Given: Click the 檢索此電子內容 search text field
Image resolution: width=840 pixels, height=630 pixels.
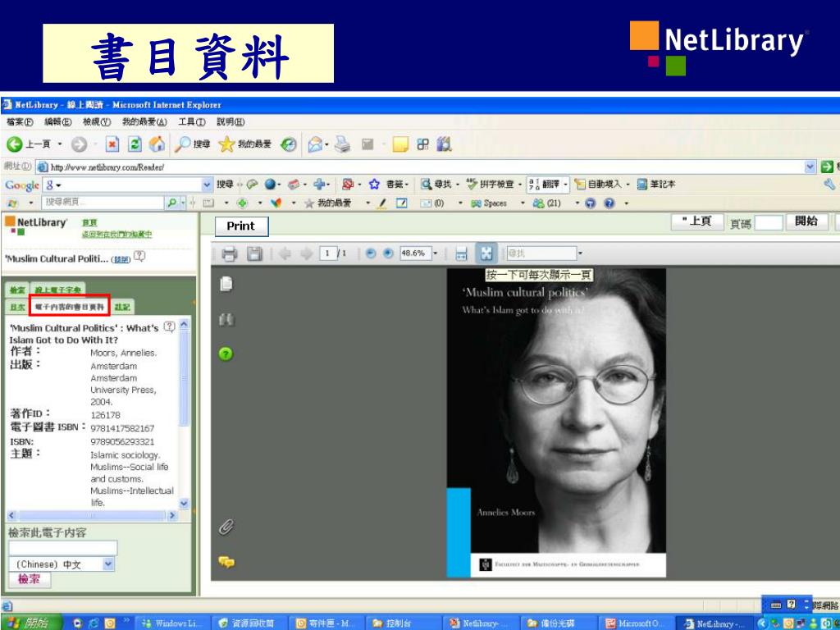Looking at the screenshot, I should pos(62,548).
